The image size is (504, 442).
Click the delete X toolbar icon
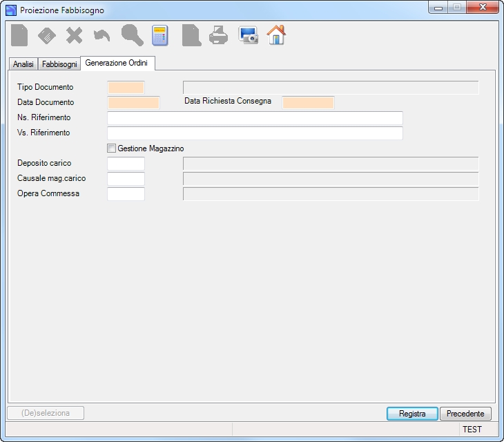coord(75,35)
